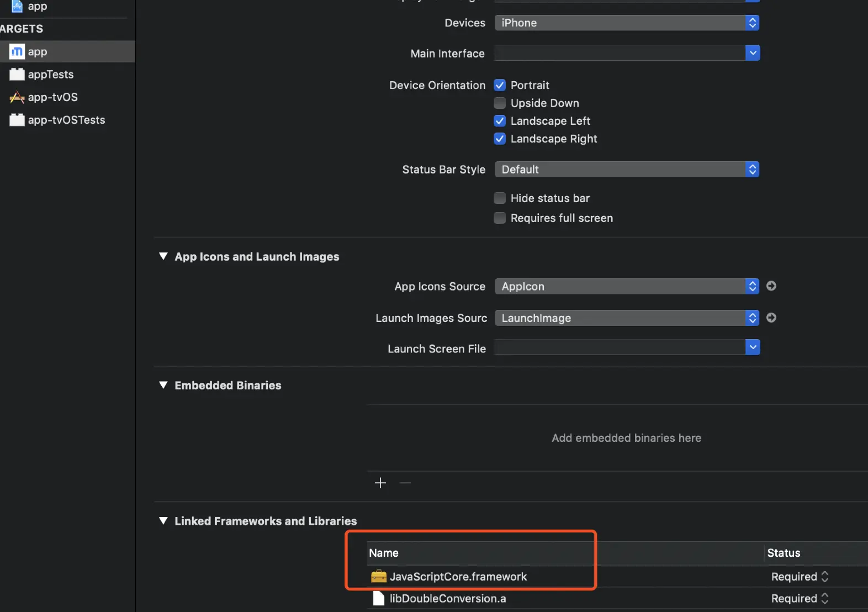Change JavaScriptCore.framework Required status stepper
The width and height of the screenshot is (868, 612).
(x=825, y=577)
